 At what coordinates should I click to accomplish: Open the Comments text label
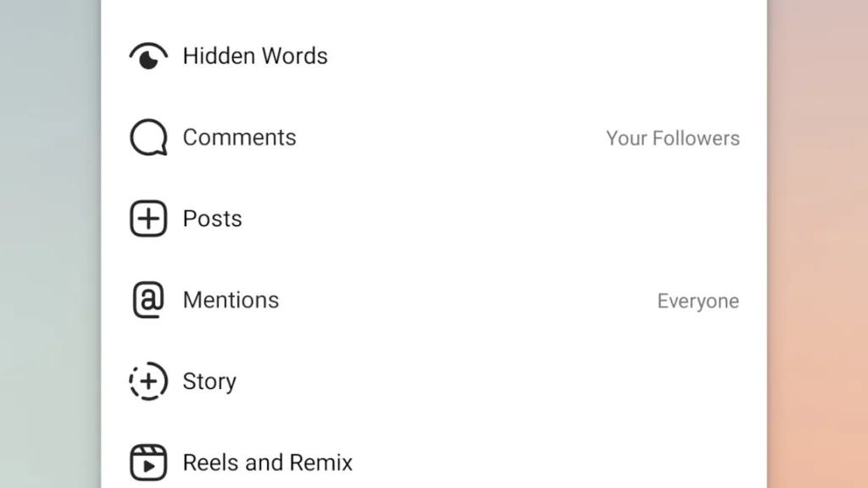click(240, 137)
